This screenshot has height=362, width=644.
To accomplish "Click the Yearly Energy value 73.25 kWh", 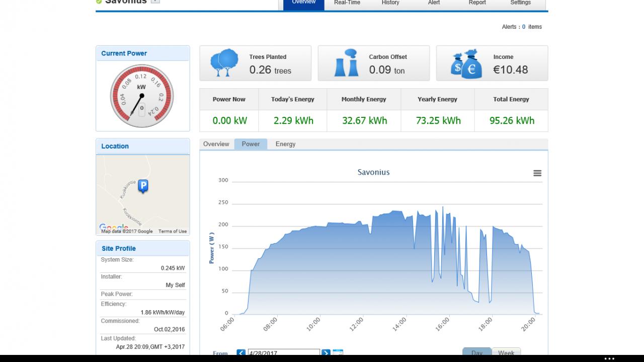I will click(x=438, y=121).
